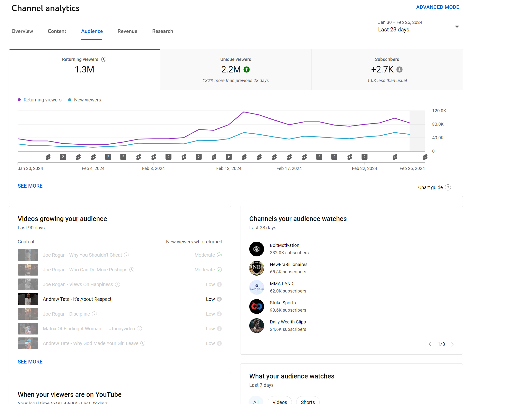Image resolution: width=532 pixels, height=404 pixels.
Task: Switch to ADVANCED MODE
Action: 438,7
